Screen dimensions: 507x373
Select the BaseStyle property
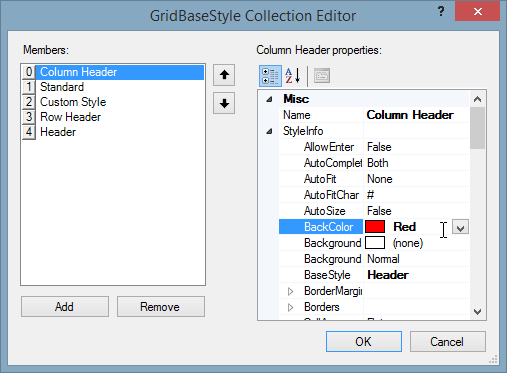(327, 275)
